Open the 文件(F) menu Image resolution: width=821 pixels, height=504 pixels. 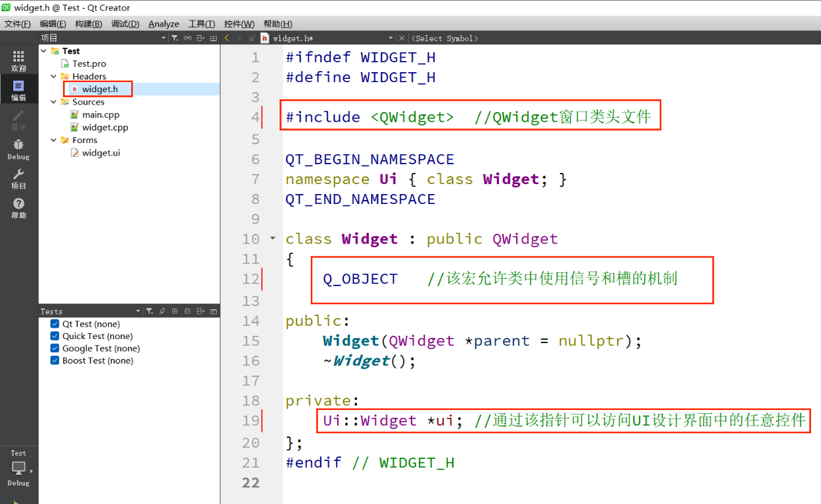pyautogui.click(x=18, y=24)
